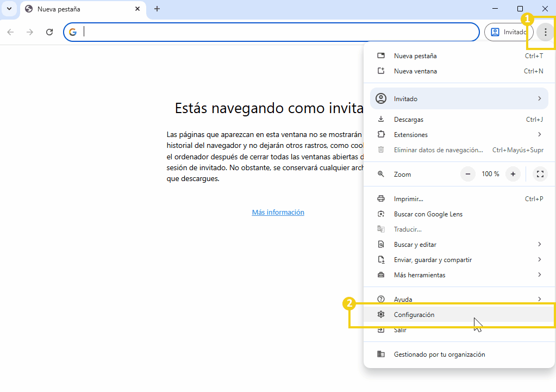Open the Más información link
The image size is (556, 392).
tap(278, 213)
